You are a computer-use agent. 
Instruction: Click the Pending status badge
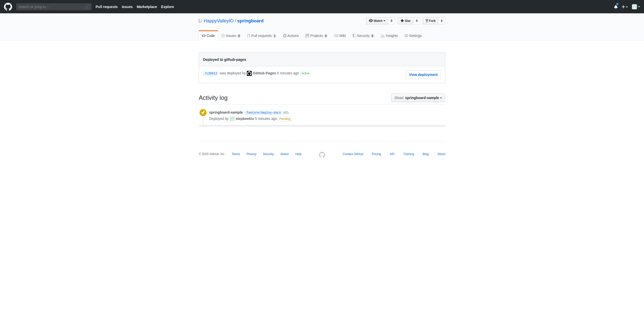click(285, 119)
